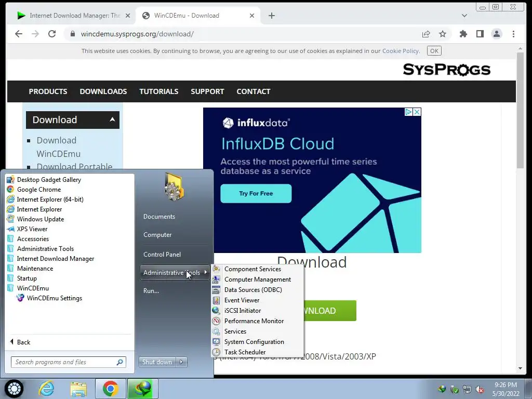Close the WinCDEmu - Download tab
532x399 pixels.
point(252,16)
